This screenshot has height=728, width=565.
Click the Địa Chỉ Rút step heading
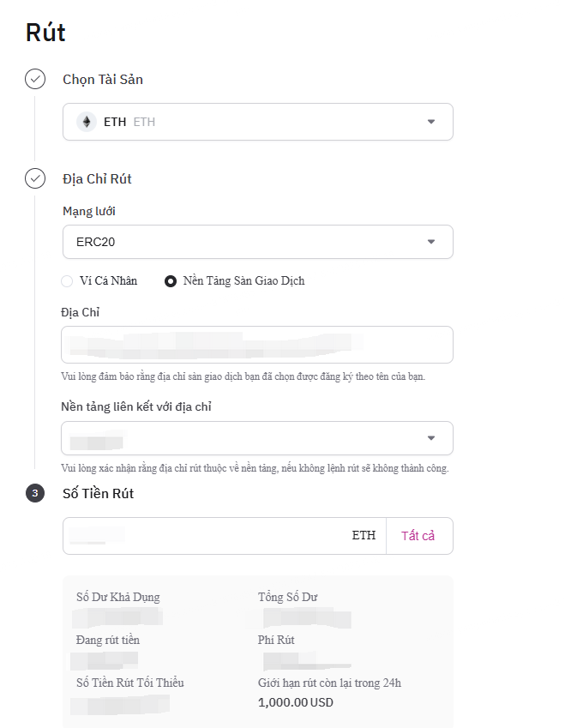point(97,179)
